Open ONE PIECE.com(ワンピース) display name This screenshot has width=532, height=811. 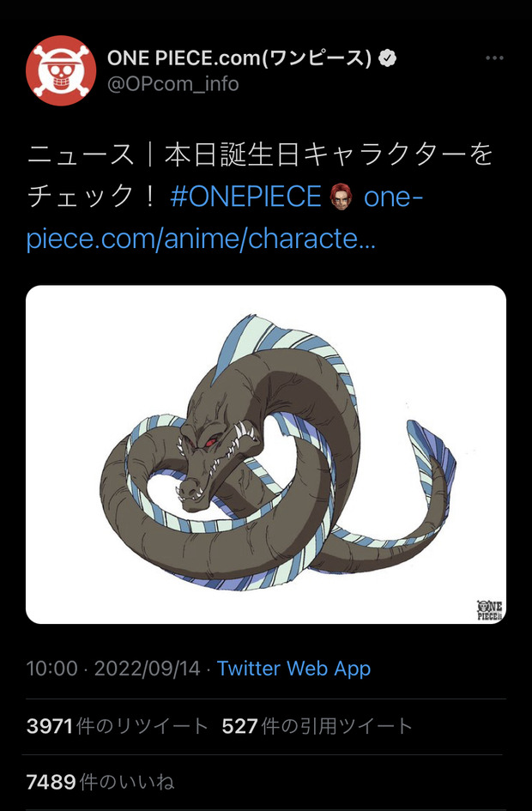(x=239, y=58)
